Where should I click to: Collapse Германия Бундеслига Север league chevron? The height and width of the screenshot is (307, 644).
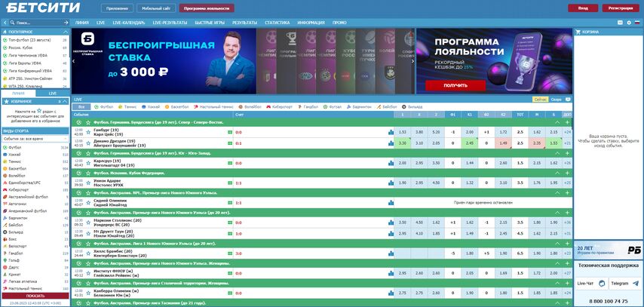[557, 122]
